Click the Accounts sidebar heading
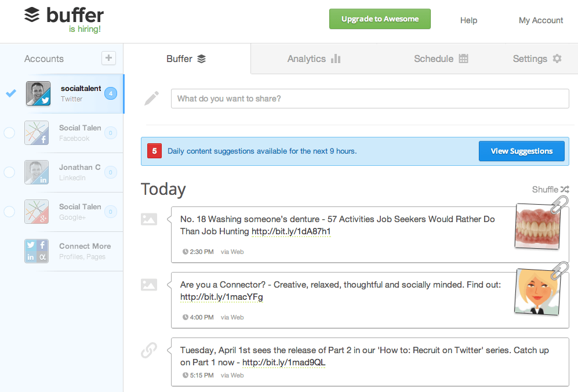 coord(44,59)
